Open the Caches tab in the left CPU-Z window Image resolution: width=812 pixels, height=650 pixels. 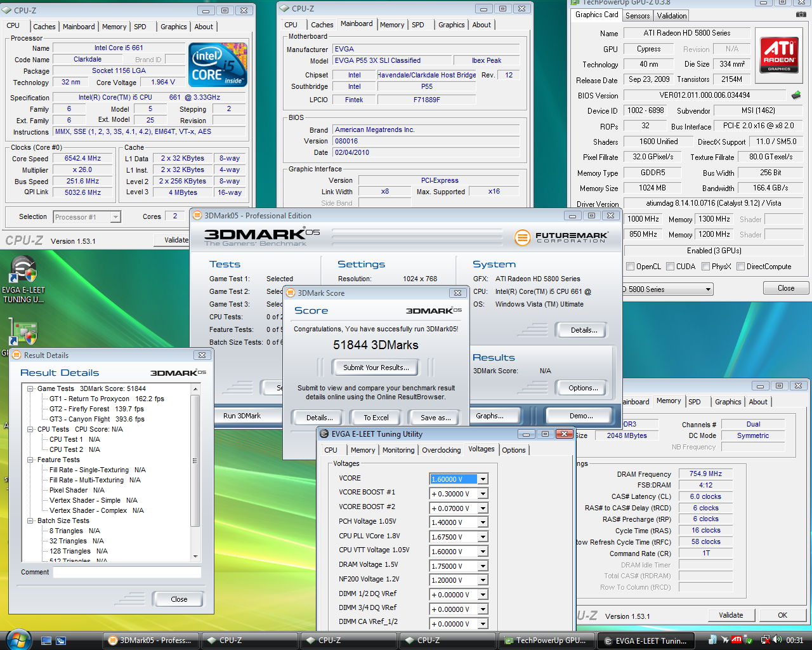[44, 27]
